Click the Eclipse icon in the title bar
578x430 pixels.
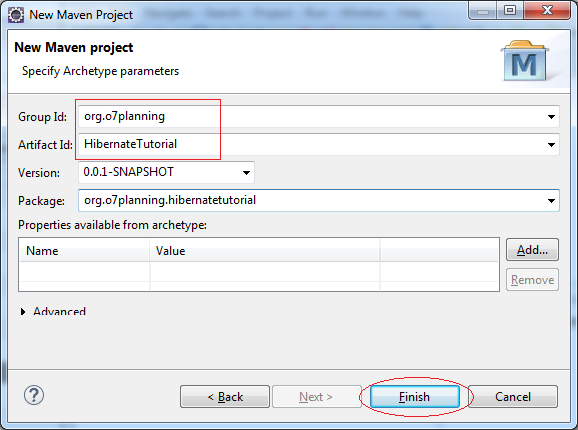point(16,15)
